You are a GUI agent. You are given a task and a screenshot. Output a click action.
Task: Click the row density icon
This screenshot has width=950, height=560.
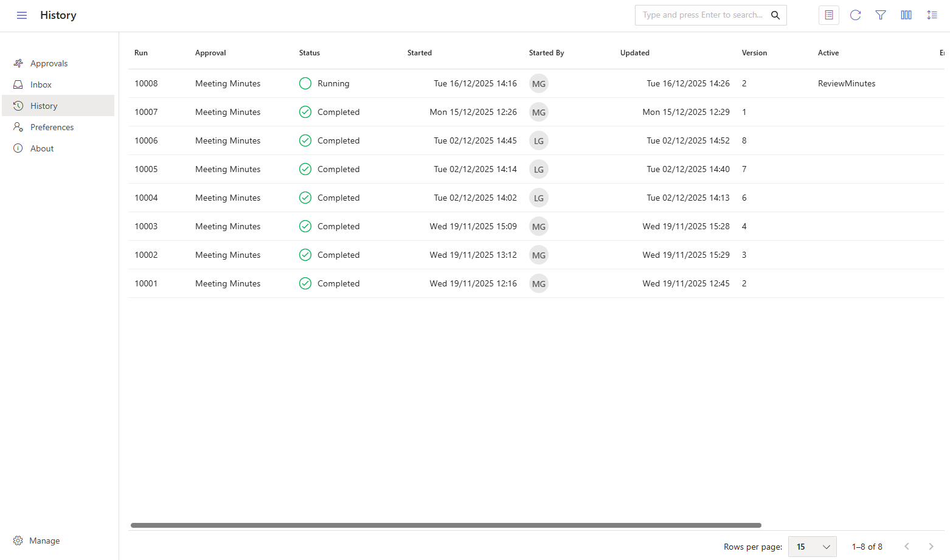tap(931, 15)
